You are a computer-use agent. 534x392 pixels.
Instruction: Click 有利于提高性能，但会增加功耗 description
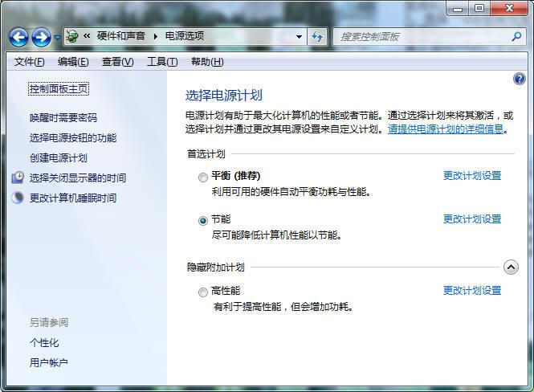coord(283,307)
